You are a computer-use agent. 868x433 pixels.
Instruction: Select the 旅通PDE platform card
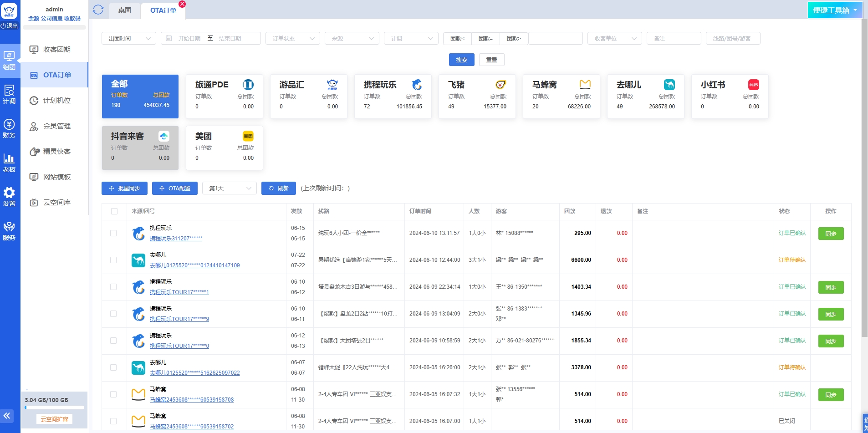point(225,97)
